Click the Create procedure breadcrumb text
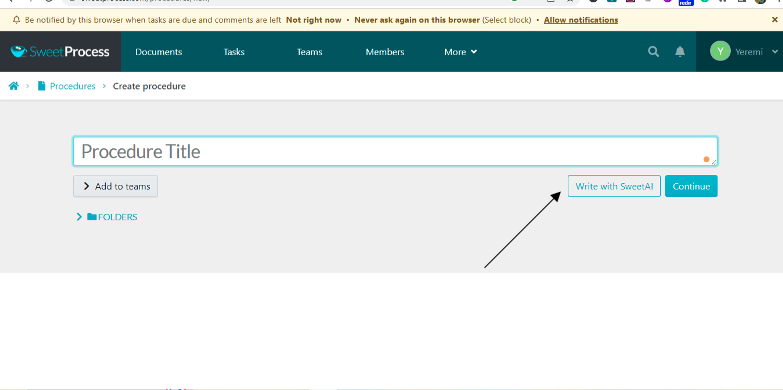The width and height of the screenshot is (783, 390). click(149, 86)
